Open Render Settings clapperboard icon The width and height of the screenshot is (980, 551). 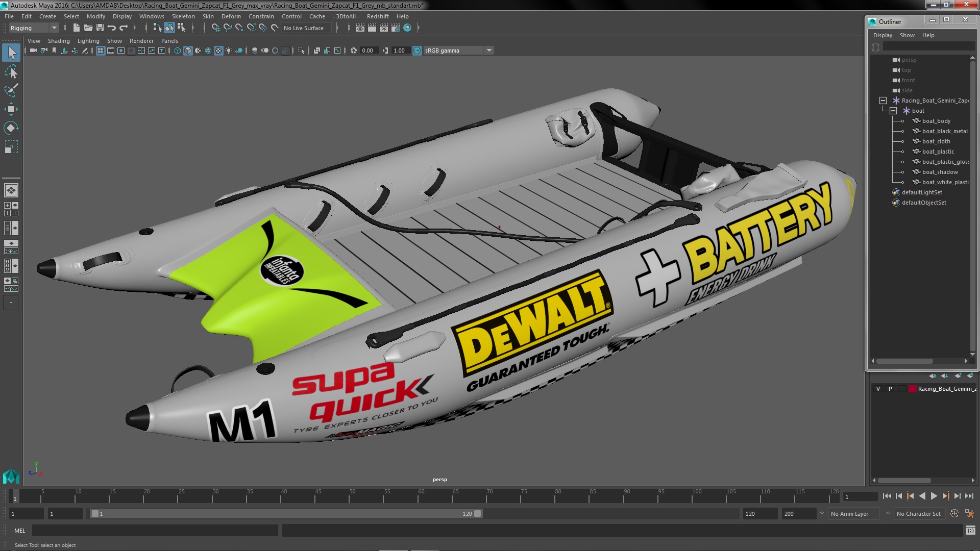[x=396, y=28]
